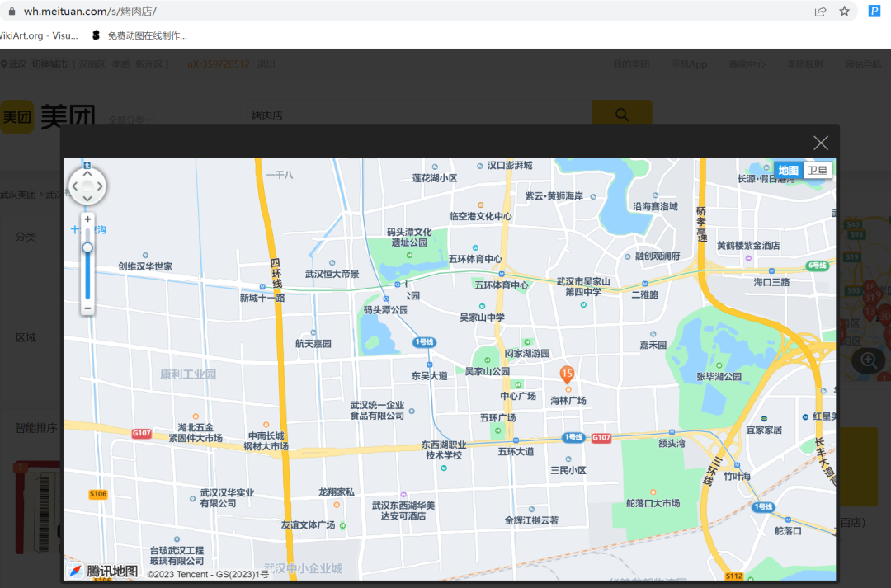Pan the map down with the down arrow
This screenshot has width=891, height=588.
tap(87, 198)
